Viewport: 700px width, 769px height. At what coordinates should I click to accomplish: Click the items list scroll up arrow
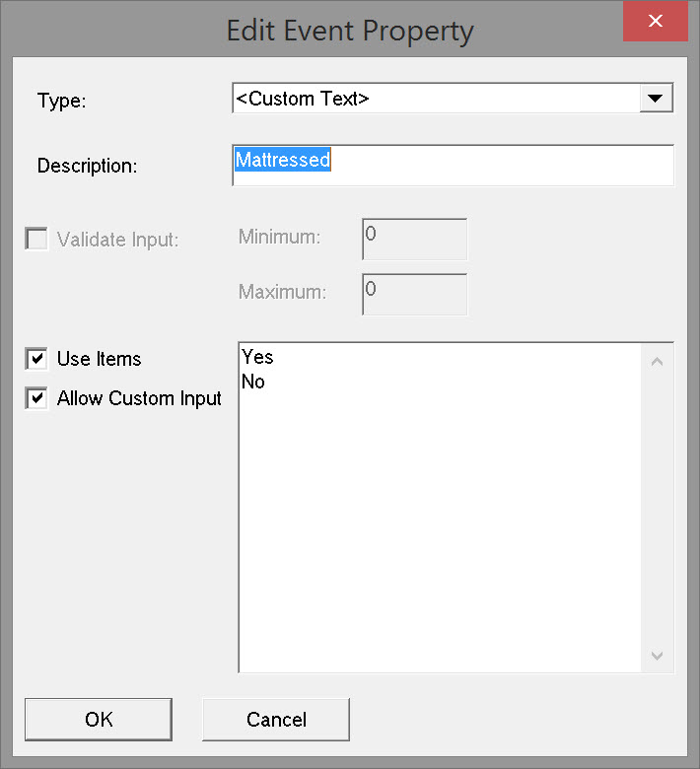point(658,361)
